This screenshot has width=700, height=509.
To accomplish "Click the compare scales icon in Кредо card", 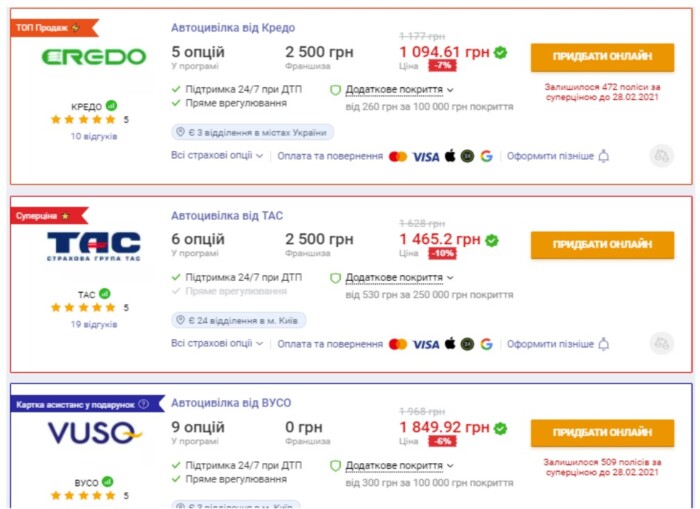I will (661, 155).
